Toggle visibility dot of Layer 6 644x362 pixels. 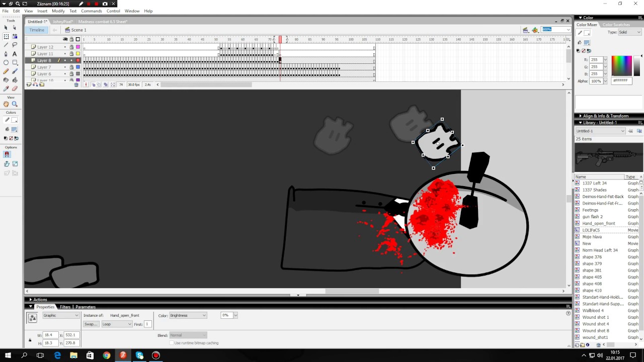click(65, 74)
